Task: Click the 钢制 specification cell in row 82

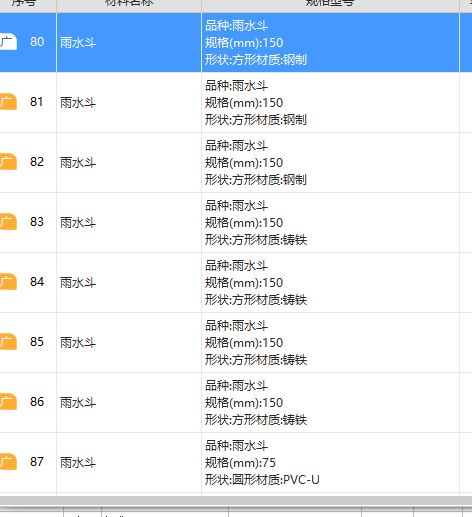Action: 330,163
